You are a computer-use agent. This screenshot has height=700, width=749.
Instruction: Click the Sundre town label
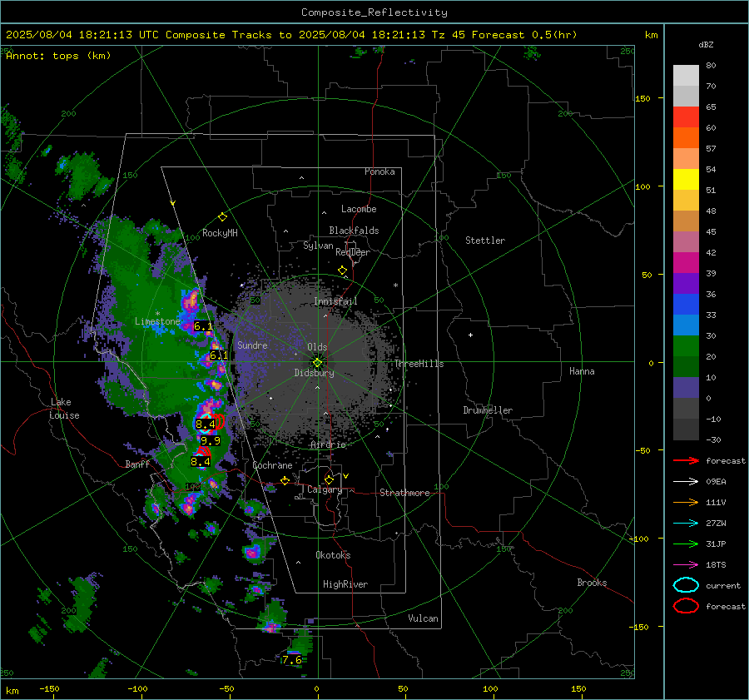pyautogui.click(x=252, y=345)
